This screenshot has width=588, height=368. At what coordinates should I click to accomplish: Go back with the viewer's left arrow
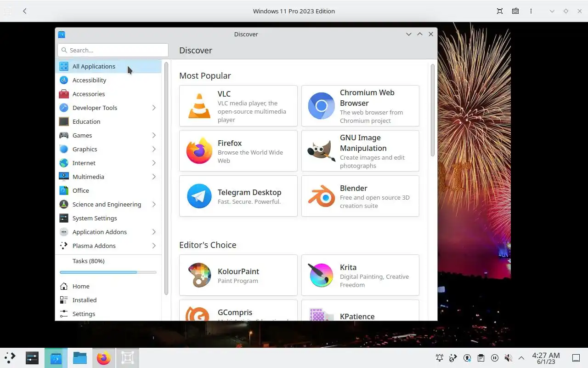coord(25,11)
